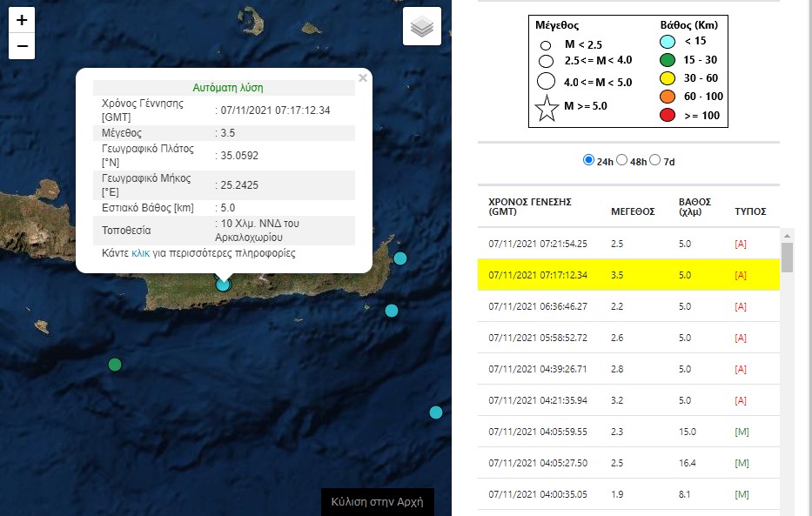812x516 pixels.
Task: Open the map layers selector
Action: (422, 28)
